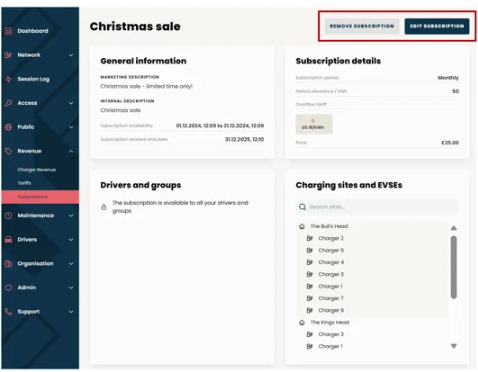Screen dimensions: 478x372
Task: Click the Support phone icon
Action: [9, 311]
